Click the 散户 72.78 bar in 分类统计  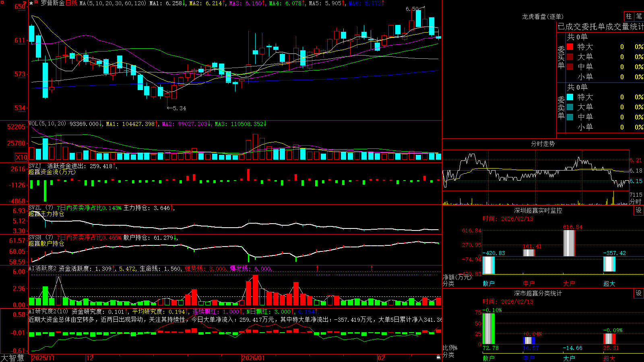tap(489, 328)
